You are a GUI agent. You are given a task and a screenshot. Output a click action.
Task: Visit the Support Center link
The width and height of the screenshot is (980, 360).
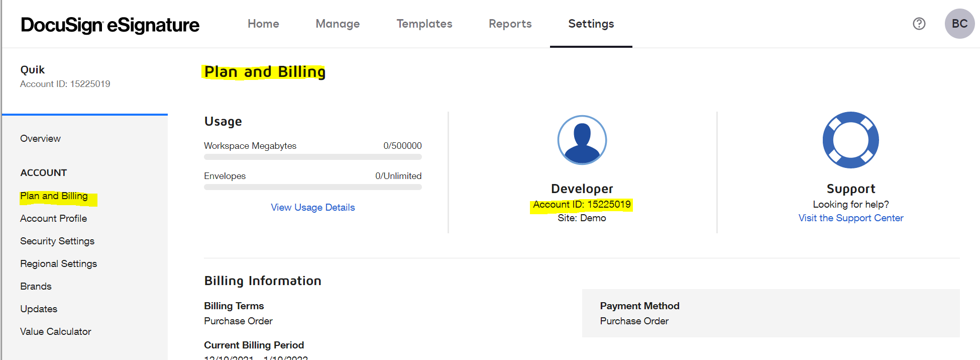click(851, 218)
